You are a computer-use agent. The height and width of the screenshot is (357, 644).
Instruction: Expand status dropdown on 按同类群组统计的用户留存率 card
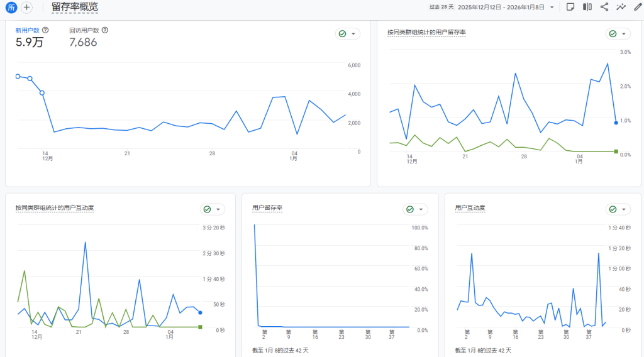pos(618,34)
